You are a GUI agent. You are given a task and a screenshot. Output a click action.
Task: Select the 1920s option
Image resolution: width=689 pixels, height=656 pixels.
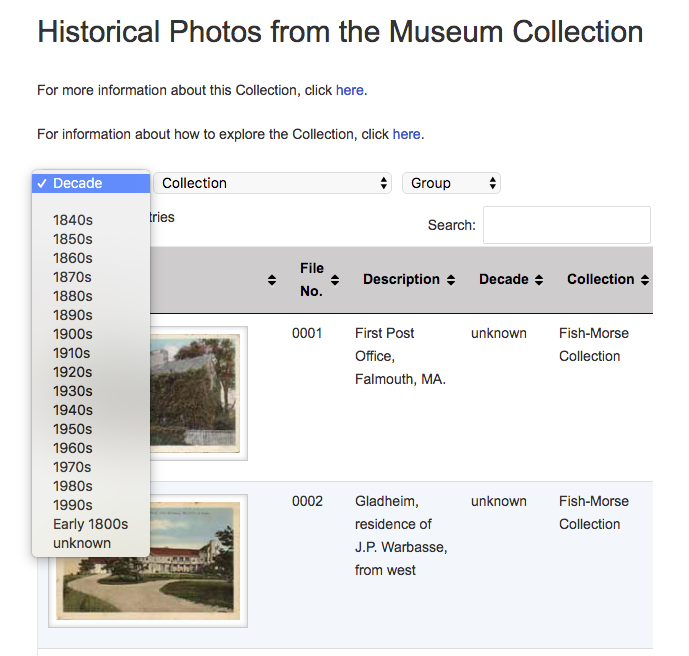91,372
